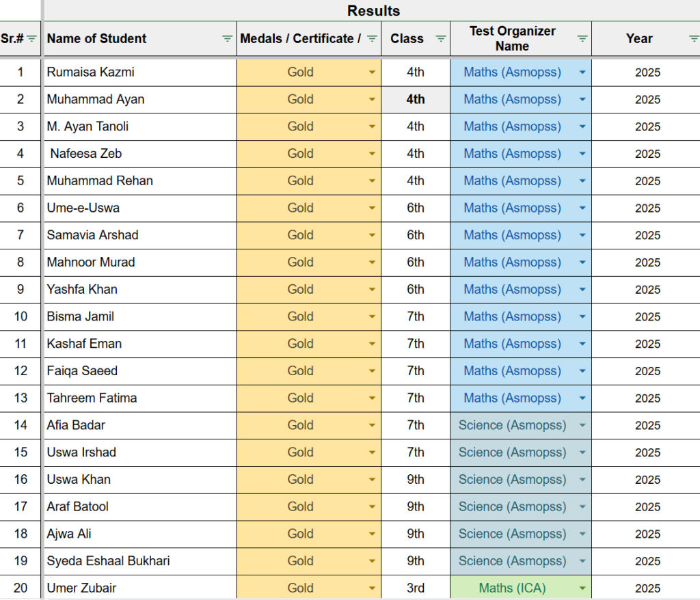Select the Muhammad Ayan name cell
The image size is (700, 600).
coord(137,99)
